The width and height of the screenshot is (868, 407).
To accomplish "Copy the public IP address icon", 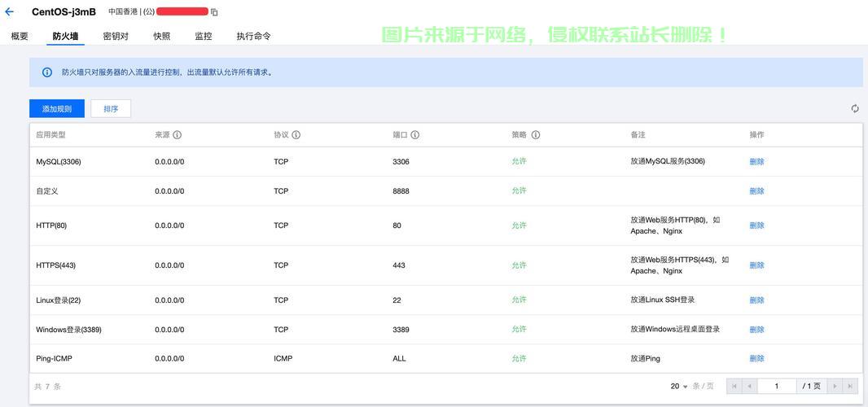I will [x=214, y=11].
